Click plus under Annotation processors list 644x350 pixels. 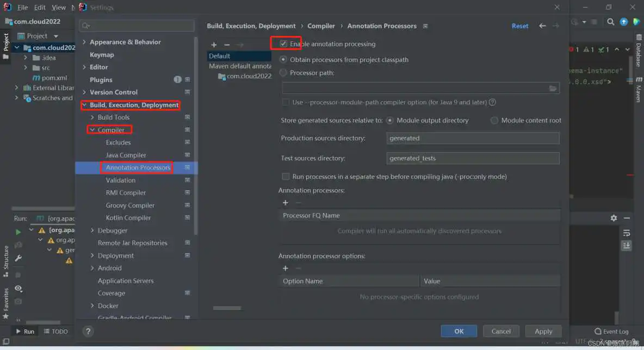click(x=285, y=203)
